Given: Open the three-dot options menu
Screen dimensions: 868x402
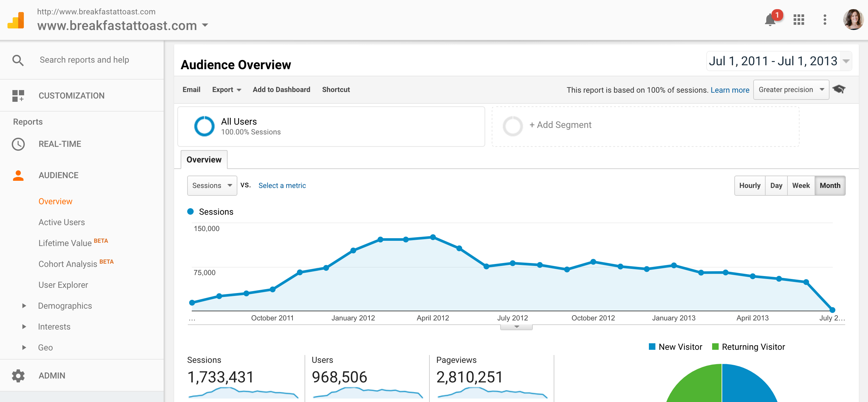Looking at the screenshot, I should click(x=825, y=20).
